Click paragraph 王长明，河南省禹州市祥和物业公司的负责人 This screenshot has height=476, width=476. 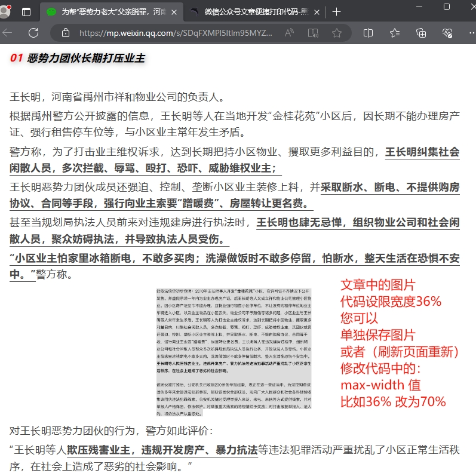(x=118, y=97)
